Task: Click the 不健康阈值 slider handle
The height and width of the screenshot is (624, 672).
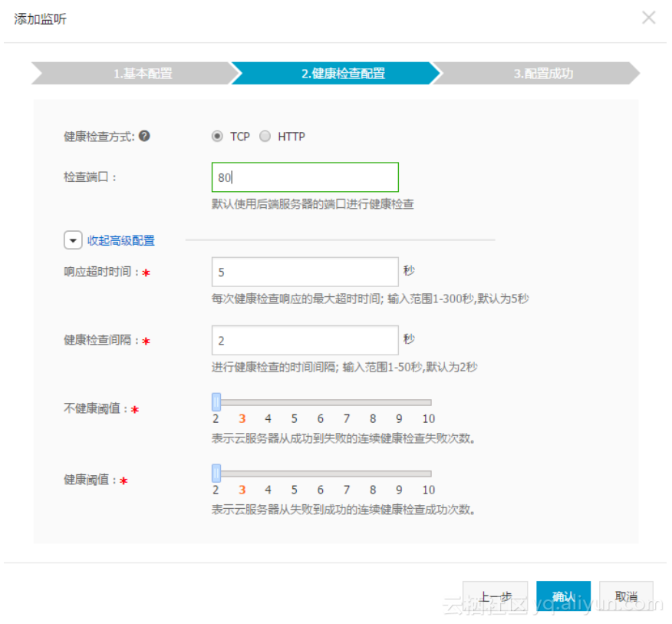Action: click(216, 401)
